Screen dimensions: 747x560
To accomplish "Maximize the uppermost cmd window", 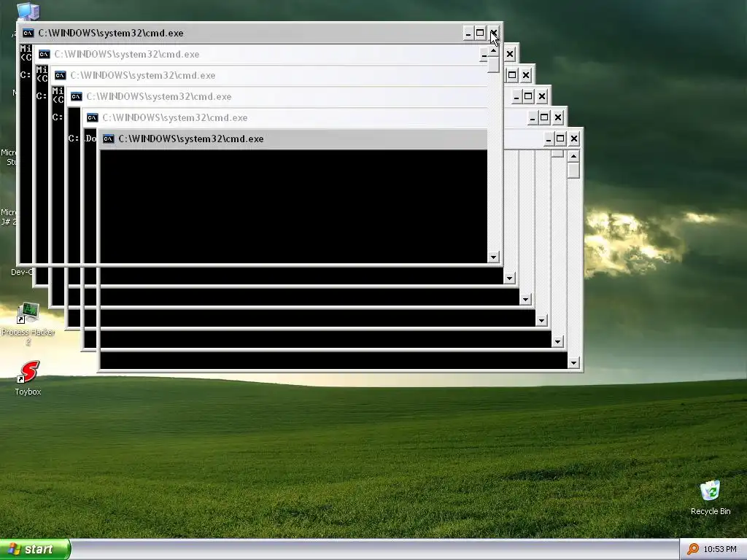I will click(x=480, y=34).
